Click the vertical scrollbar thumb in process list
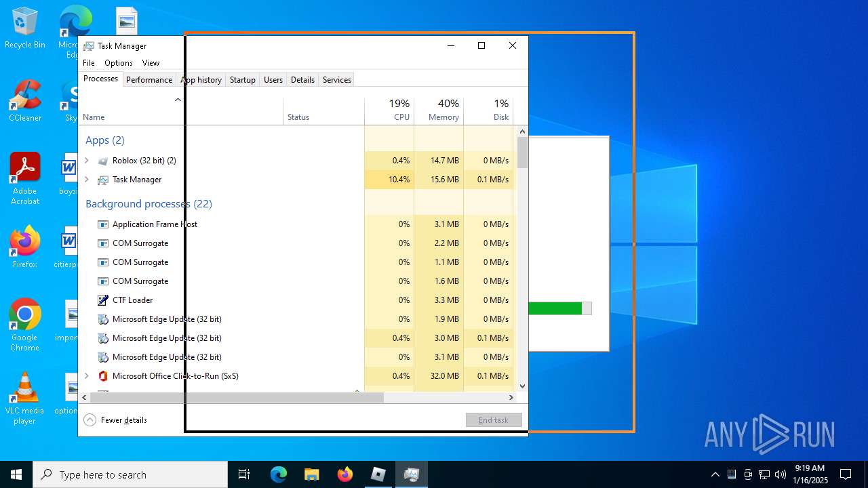The height and width of the screenshot is (488, 868). click(x=522, y=152)
